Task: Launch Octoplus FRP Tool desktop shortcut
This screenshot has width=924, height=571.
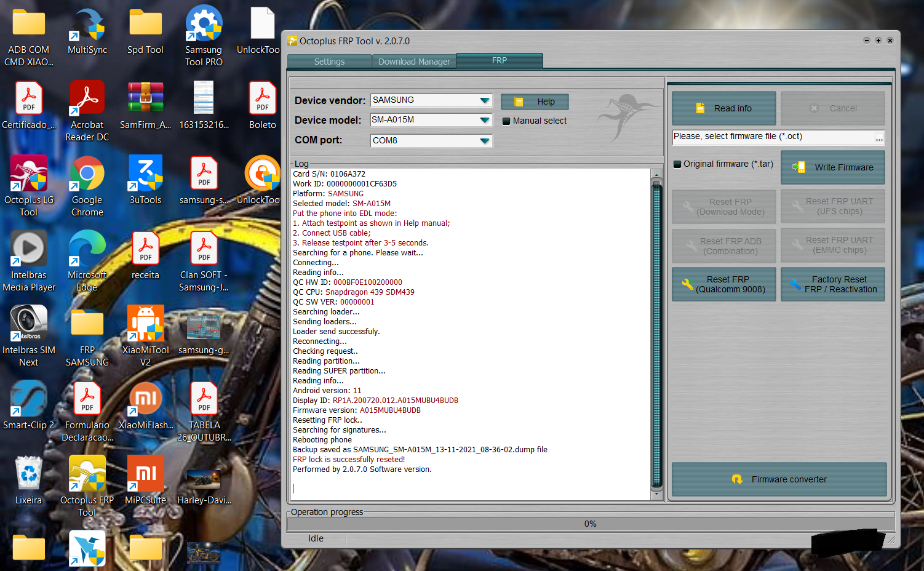Action: (87, 487)
